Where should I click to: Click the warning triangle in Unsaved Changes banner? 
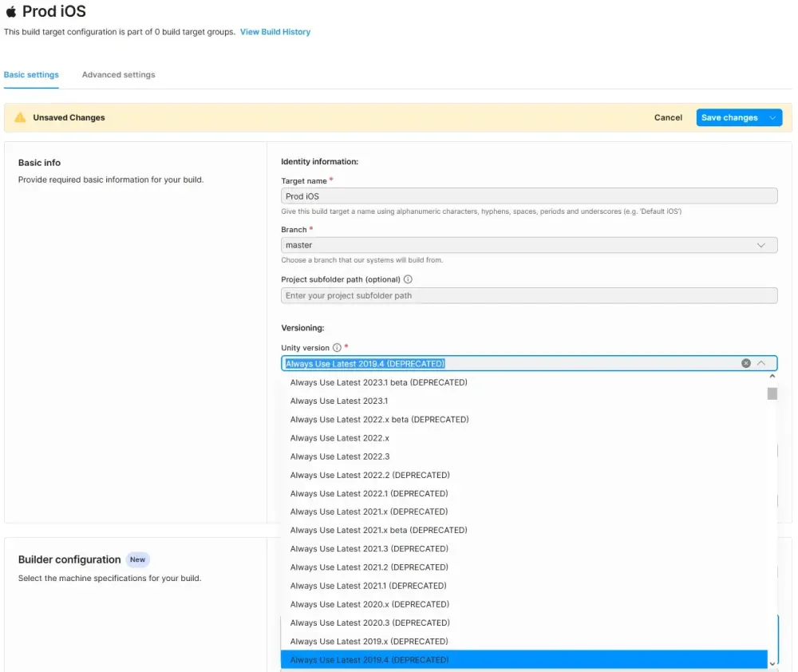20,117
